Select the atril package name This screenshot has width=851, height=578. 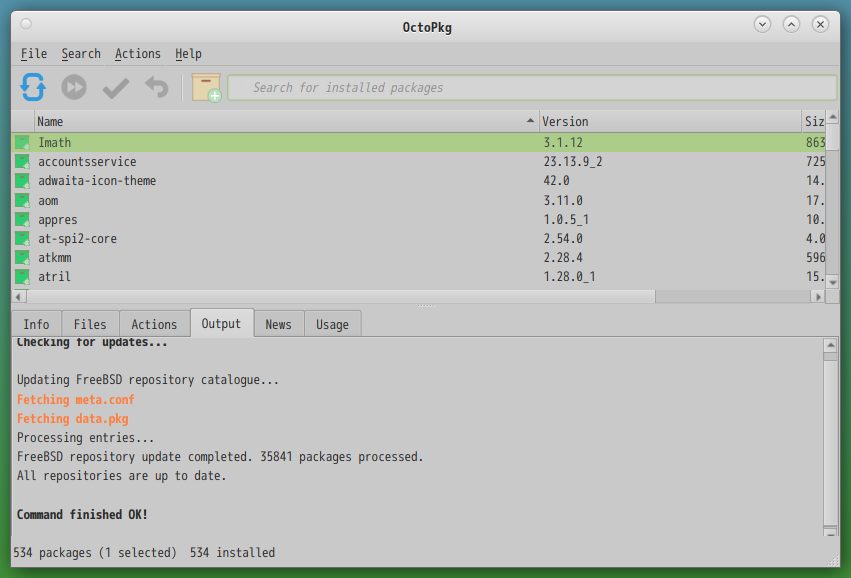pyautogui.click(x=54, y=277)
